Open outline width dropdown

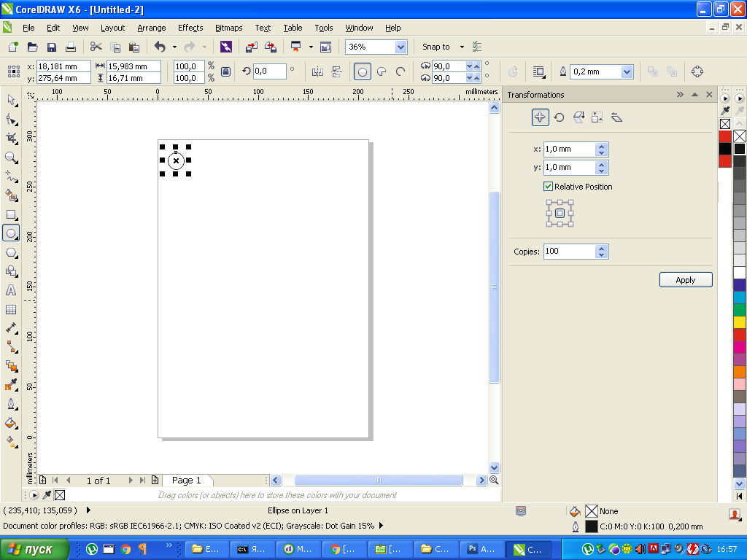coord(627,72)
